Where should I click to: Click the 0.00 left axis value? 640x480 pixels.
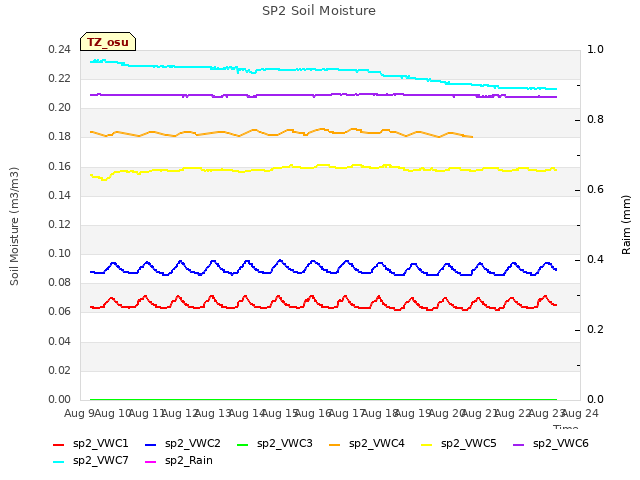pos(59,399)
